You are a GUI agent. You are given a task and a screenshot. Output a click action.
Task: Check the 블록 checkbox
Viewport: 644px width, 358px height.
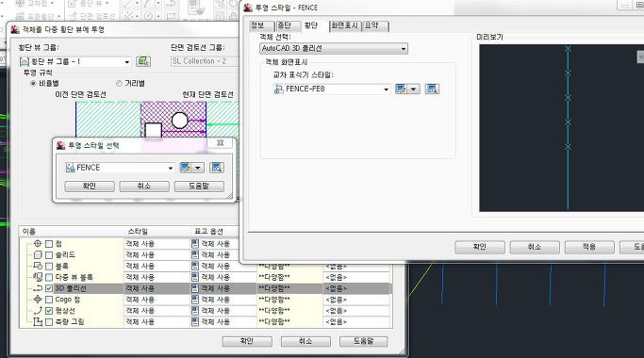[49, 266]
